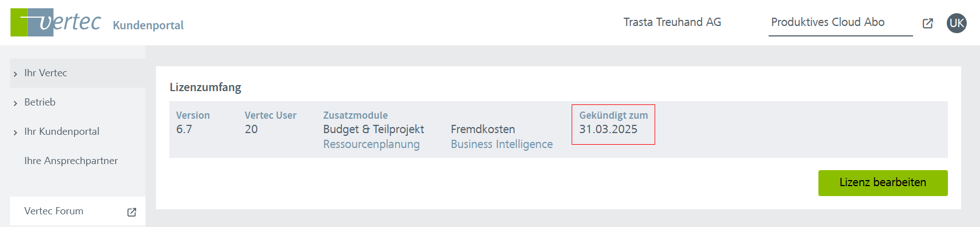Open the Produktives Cloud Abo dropdown
This screenshot has height=227, width=980.
pyautogui.click(x=828, y=23)
